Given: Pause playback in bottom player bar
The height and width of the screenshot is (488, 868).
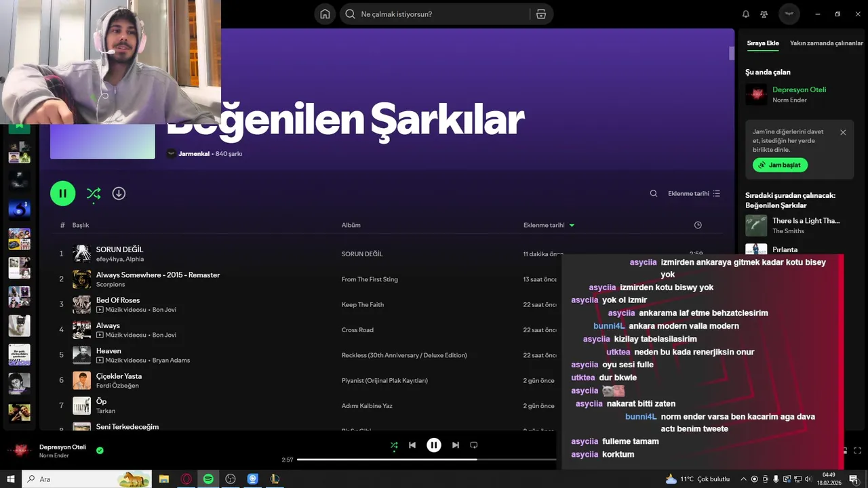Looking at the screenshot, I should (x=434, y=445).
